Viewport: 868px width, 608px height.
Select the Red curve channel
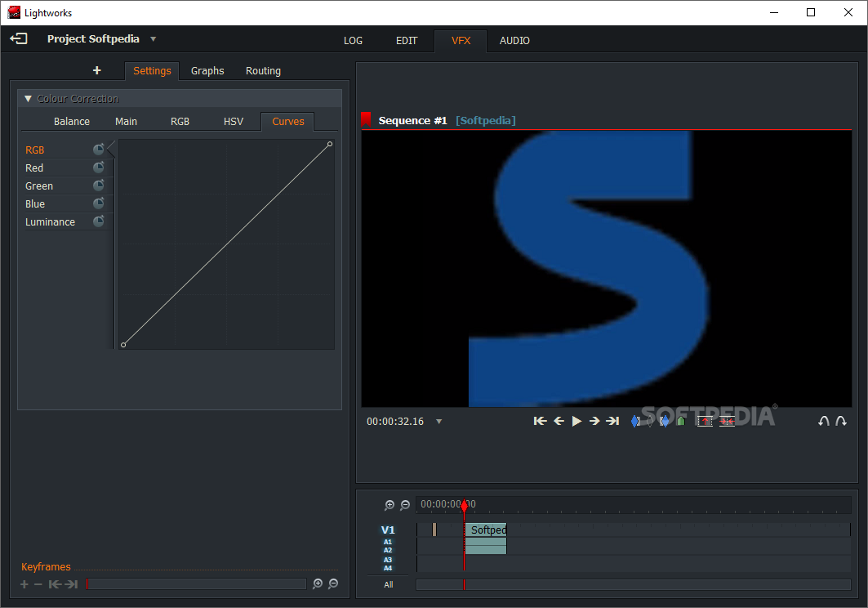[33, 168]
